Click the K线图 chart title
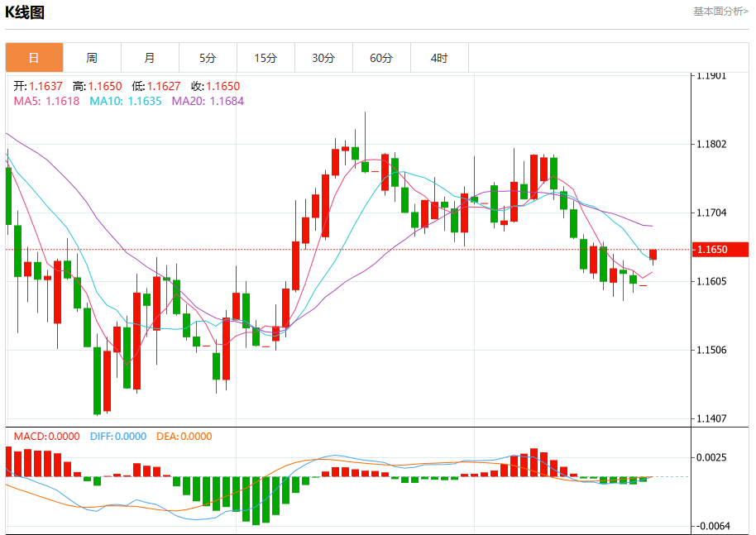The width and height of the screenshot is (756, 535). [x=25, y=12]
